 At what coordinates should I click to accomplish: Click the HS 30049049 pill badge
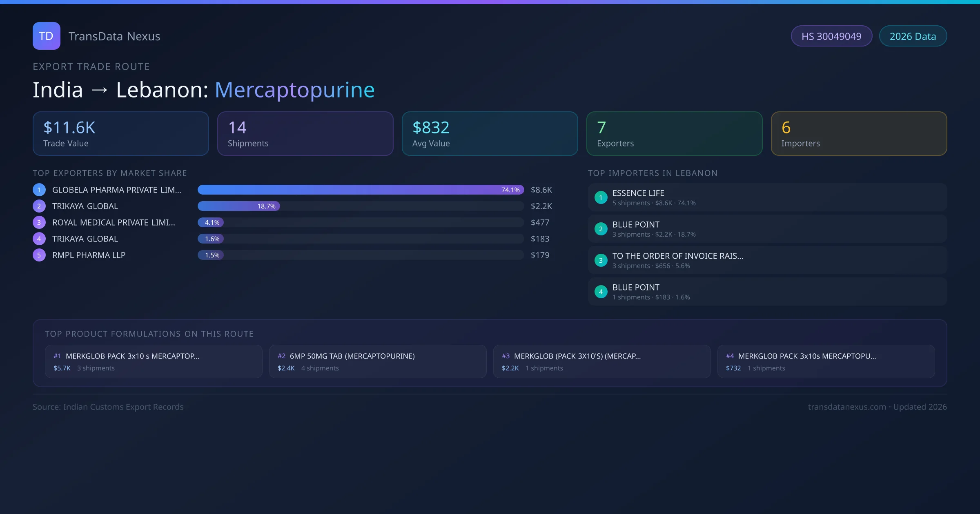[x=831, y=36]
